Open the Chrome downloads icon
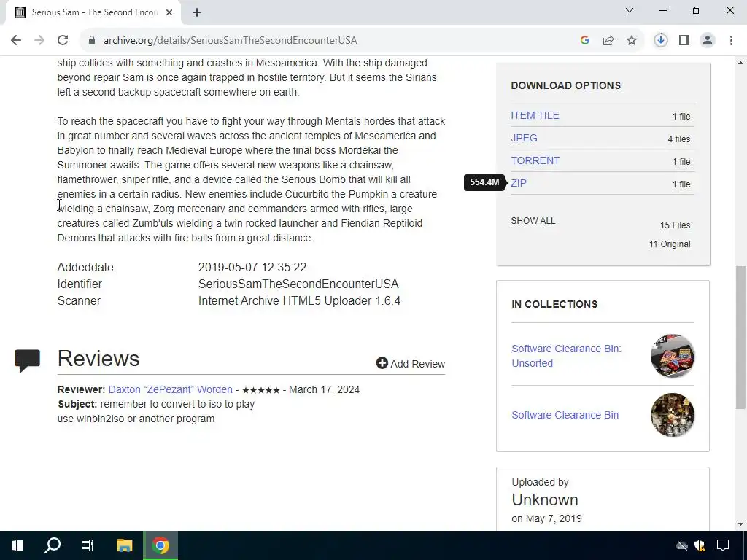Screen dimensions: 747x560 coord(661,41)
